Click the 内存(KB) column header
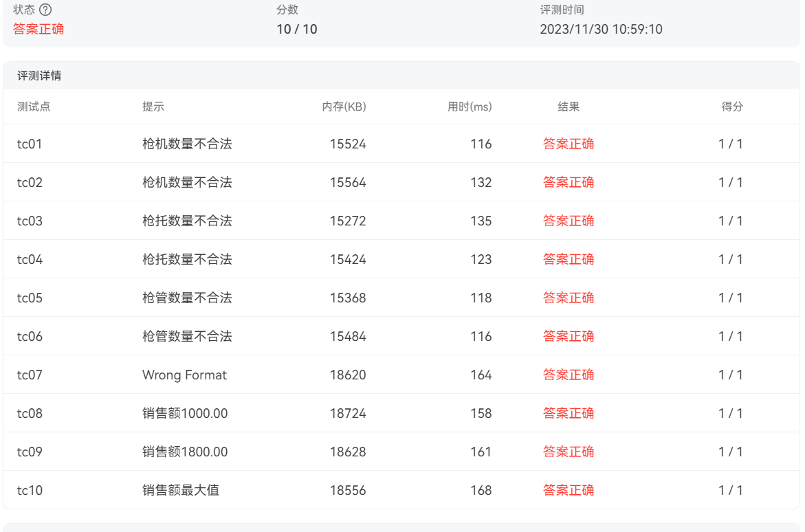Image resolution: width=805 pixels, height=532 pixels. (344, 107)
